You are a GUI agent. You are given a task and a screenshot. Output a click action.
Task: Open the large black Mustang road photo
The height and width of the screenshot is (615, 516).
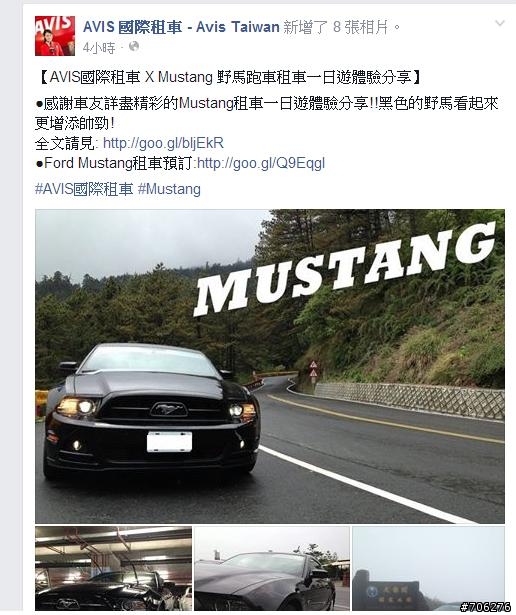pyautogui.click(x=270, y=366)
